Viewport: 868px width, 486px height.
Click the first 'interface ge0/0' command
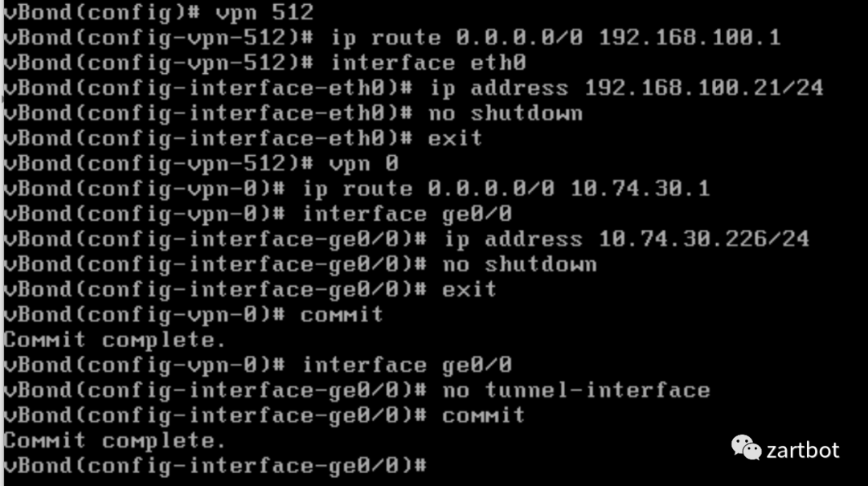[407, 214]
